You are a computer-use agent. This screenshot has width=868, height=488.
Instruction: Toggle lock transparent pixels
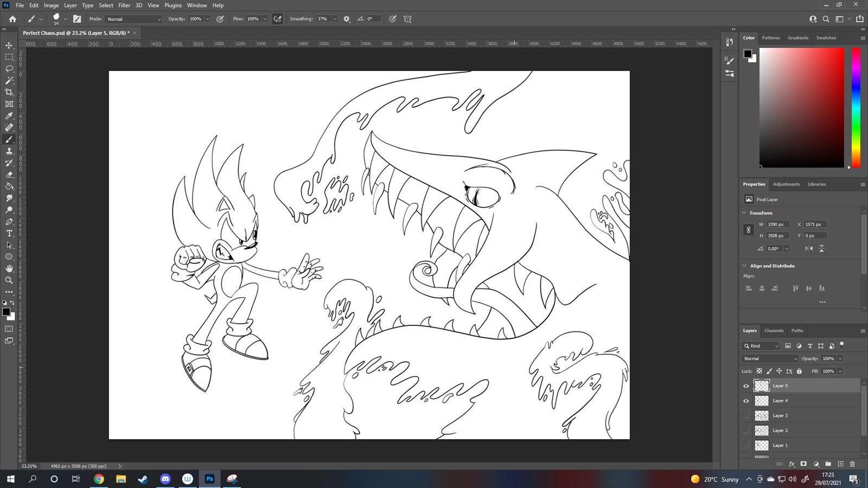(759, 371)
